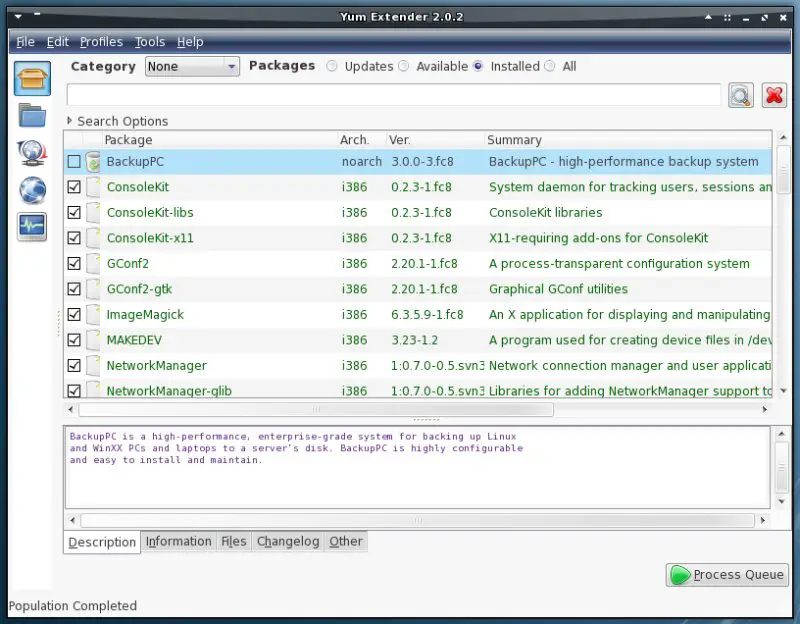Open the Edit menu
This screenshot has height=624, width=800.
click(x=58, y=42)
